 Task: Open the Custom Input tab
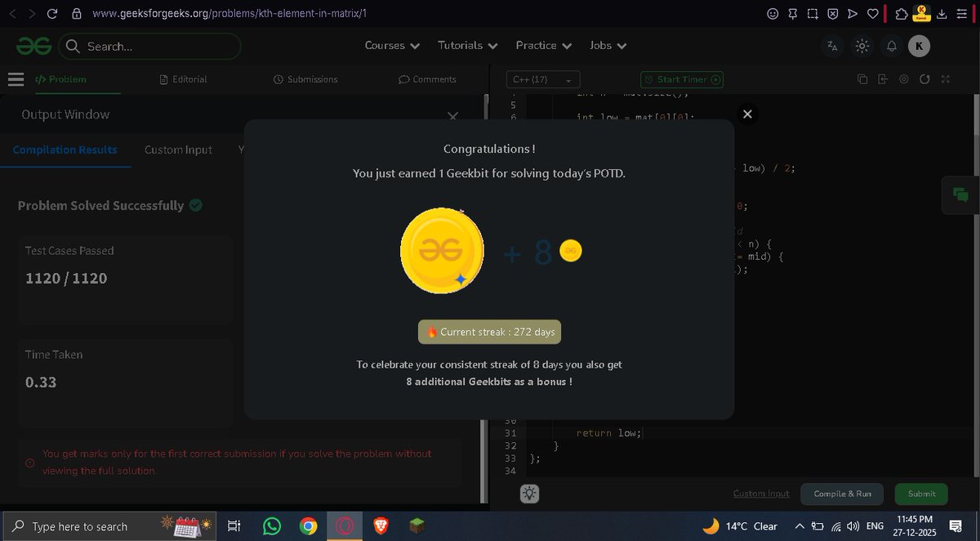point(178,150)
